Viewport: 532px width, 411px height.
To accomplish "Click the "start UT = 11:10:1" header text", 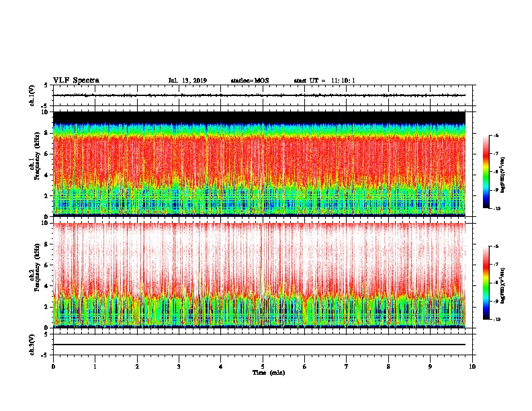I will (x=324, y=81).
